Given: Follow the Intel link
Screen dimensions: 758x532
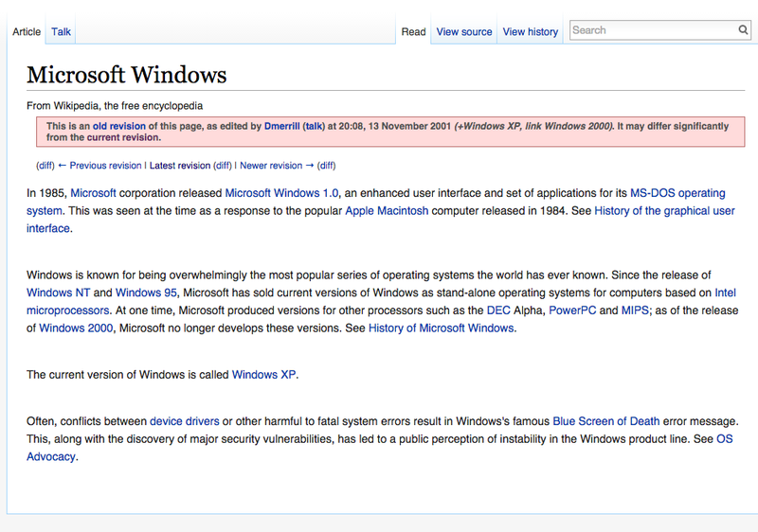Looking at the screenshot, I should [725, 293].
